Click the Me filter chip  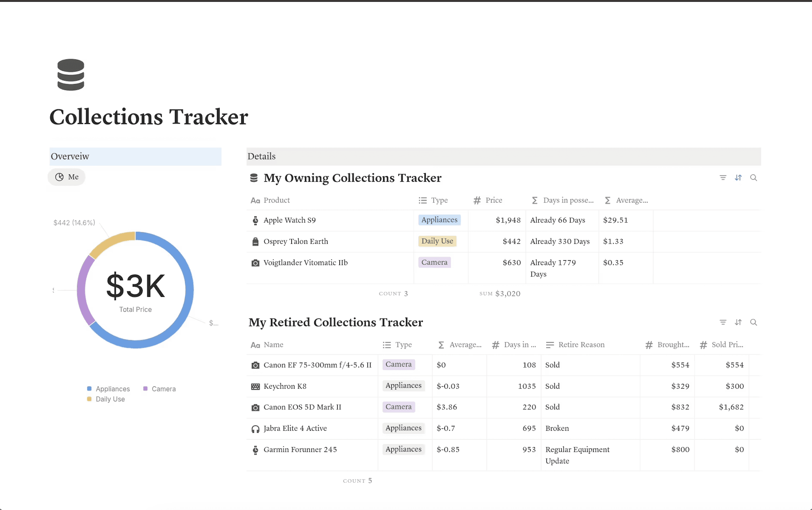[66, 176]
